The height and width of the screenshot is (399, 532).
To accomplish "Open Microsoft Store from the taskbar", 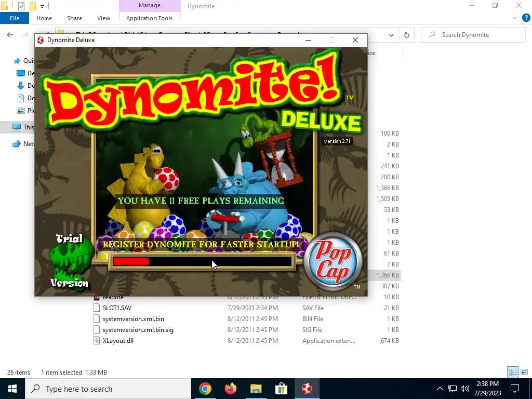I will click(x=281, y=389).
